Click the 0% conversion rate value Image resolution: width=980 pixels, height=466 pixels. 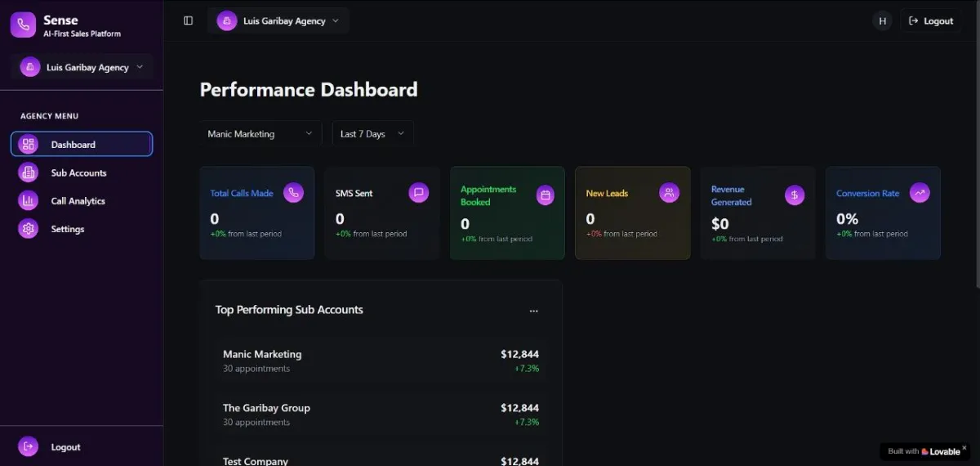click(x=847, y=219)
